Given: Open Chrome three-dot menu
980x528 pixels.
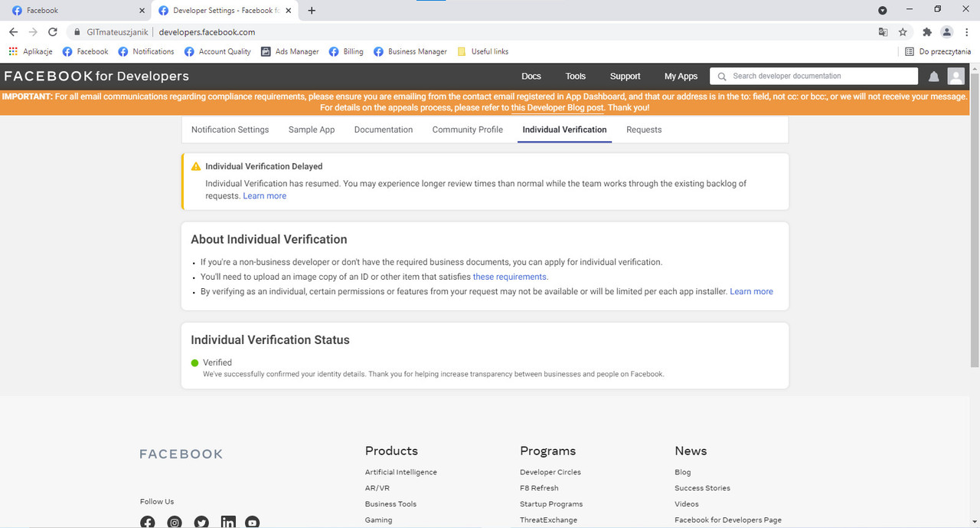Looking at the screenshot, I should coord(966,32).
